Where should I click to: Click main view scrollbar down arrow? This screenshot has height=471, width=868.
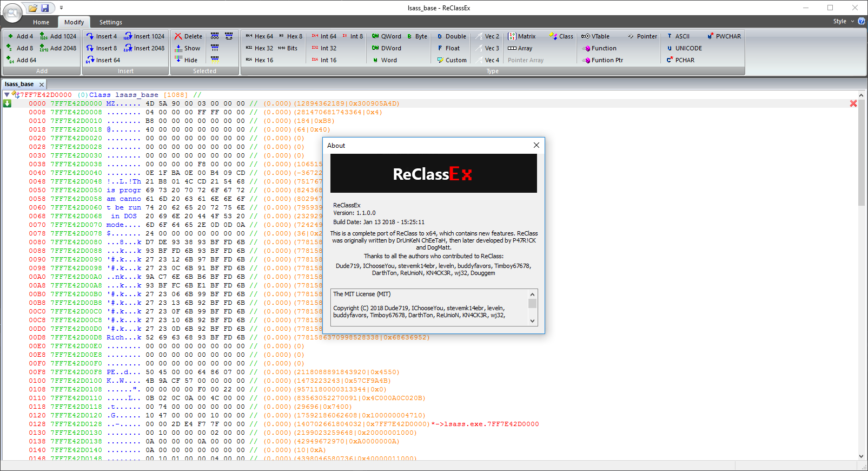[x=862, y=456]
